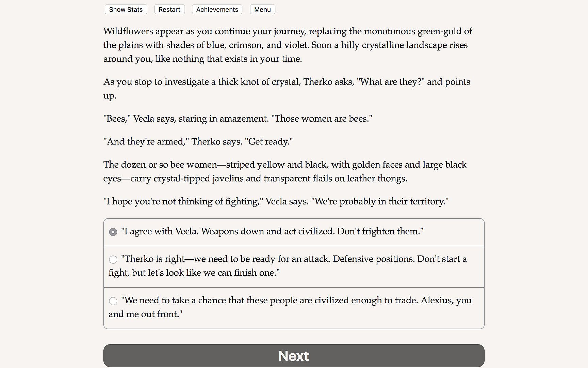Click the bee women description paragraph

coord(285,171)
